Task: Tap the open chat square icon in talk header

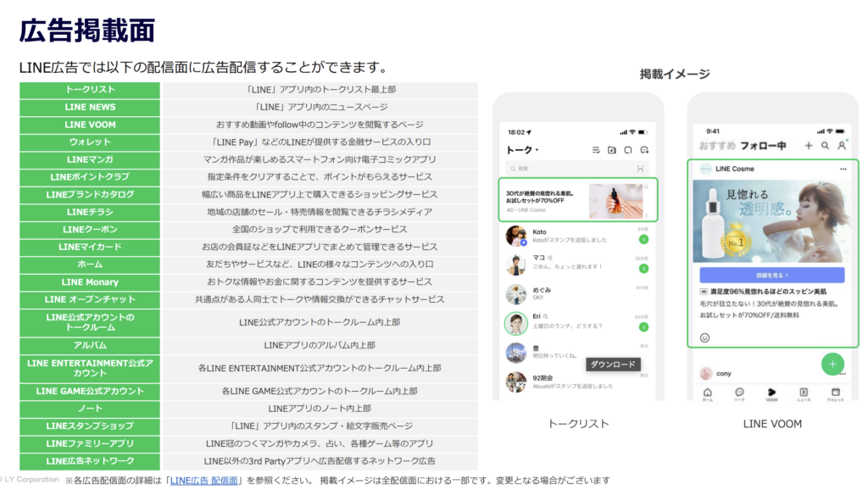Action: (x=628, y=150)
